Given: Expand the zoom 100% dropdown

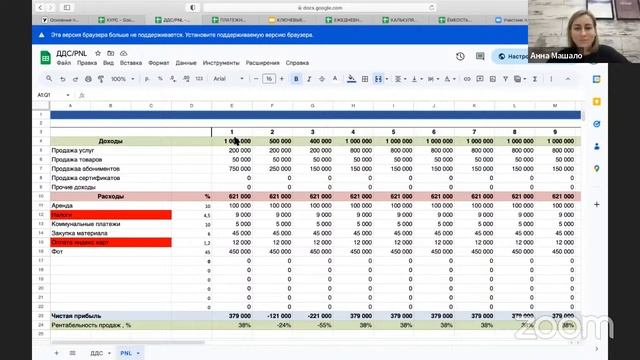Looking at the screenshot, I should pyautogui.click(x=123, y=79).
